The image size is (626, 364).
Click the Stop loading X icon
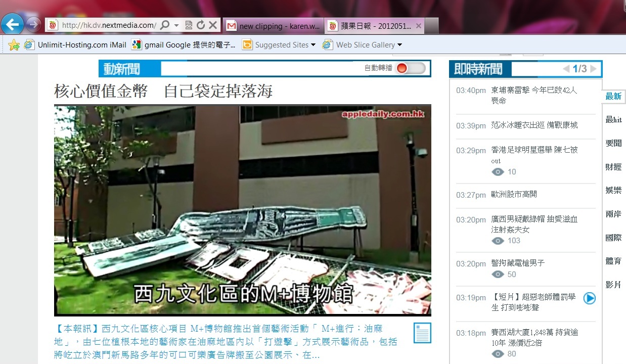[x=213, y=25]
